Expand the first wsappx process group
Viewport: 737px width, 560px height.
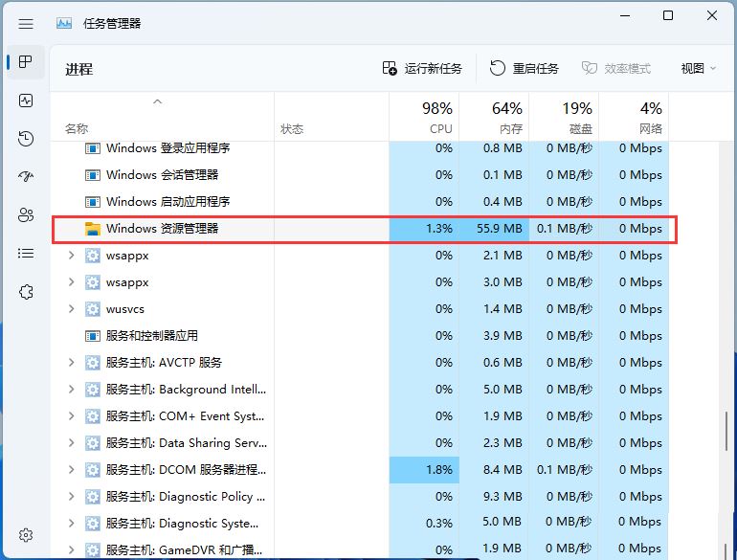71,256
